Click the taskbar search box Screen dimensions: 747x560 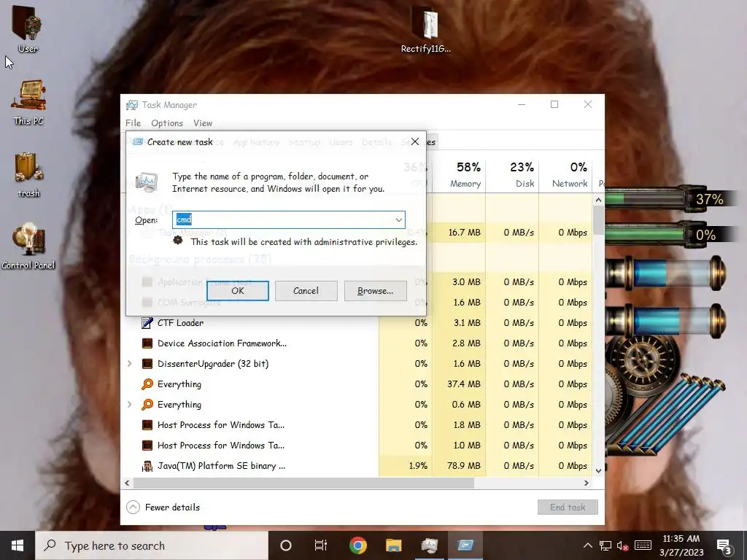point(152,545)
